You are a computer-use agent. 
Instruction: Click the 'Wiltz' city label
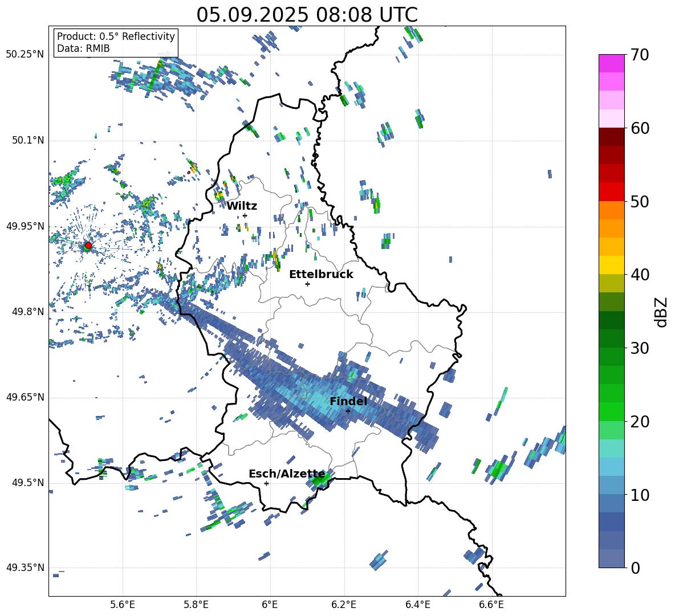pyautogui.click(x=242, y=206)
